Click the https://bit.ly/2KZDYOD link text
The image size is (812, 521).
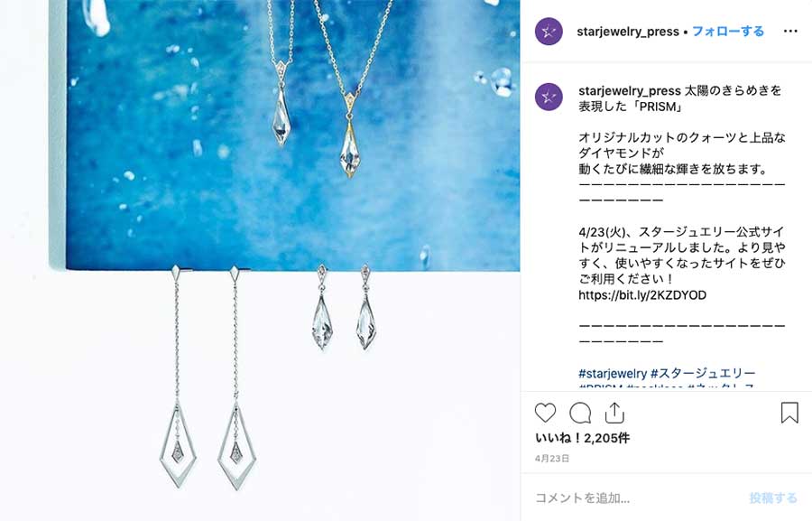(642, 295)
